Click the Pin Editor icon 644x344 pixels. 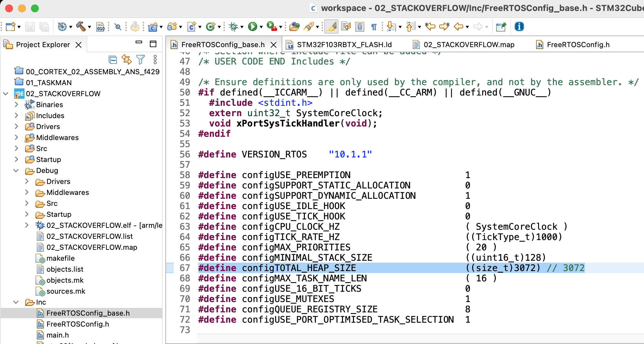[x=501, y=26]
